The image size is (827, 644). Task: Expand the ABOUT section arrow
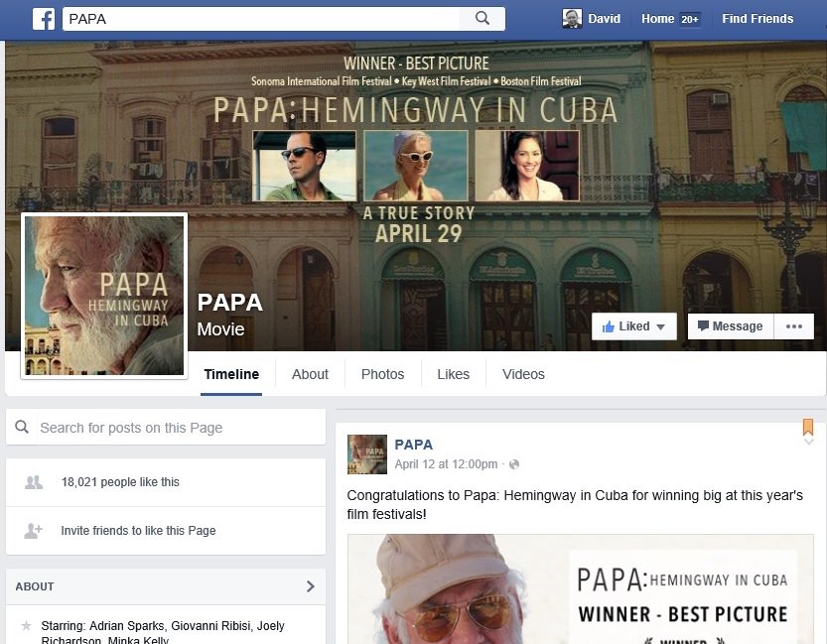coord(311,586)
